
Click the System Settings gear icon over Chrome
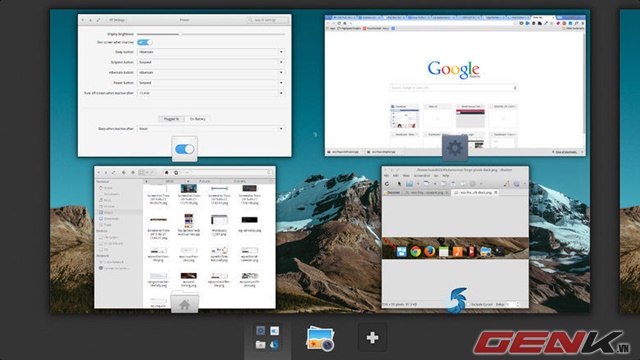coord(455,148)
